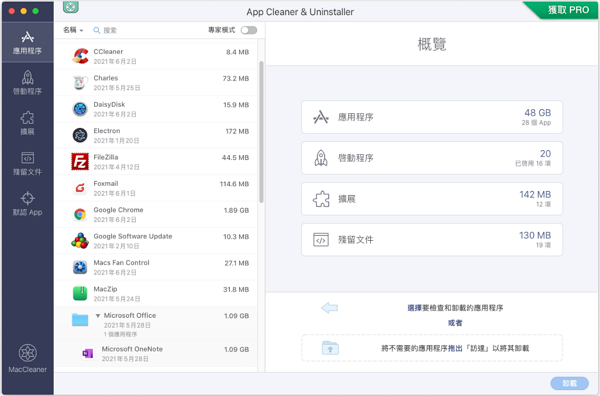Click the app list vertical scrollbar
The width and height of the screenshot is (600, 396).
pyautogui.click(x=261, y=132)
